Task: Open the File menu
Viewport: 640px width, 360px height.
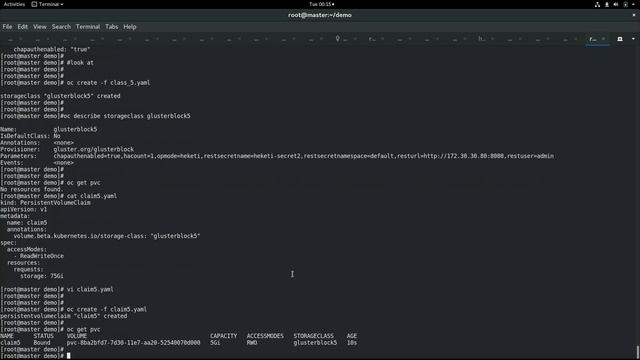Action: click(x=7, y=27)
